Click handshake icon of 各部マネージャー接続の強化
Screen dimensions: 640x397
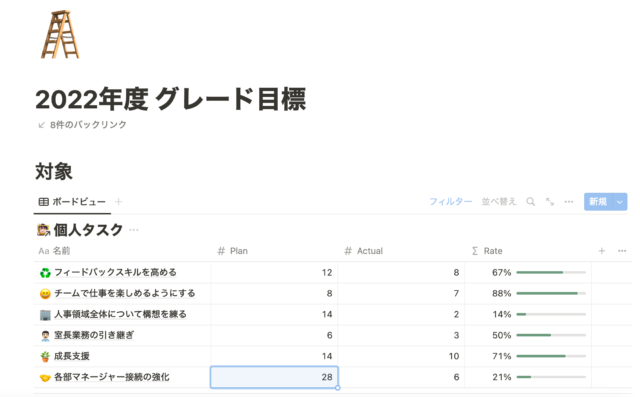45,377
